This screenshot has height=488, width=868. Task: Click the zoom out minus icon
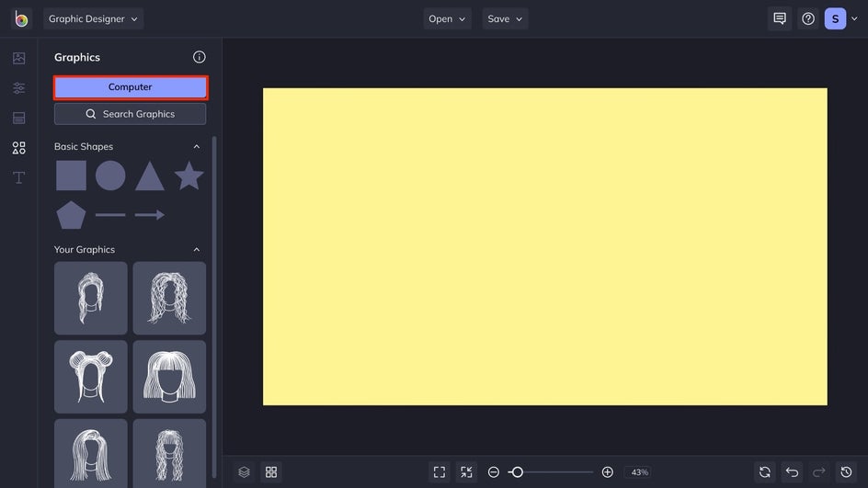(x=494, y=472)
